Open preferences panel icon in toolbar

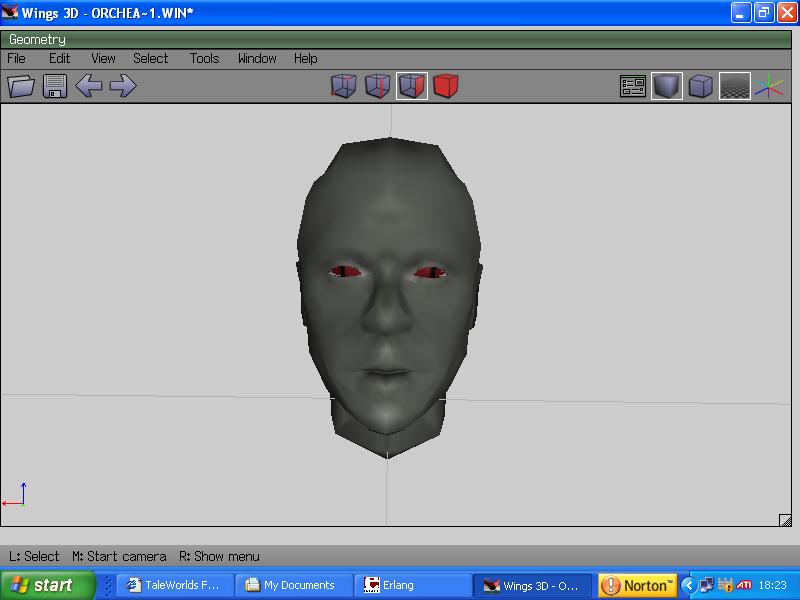click(x=633, y=87)
